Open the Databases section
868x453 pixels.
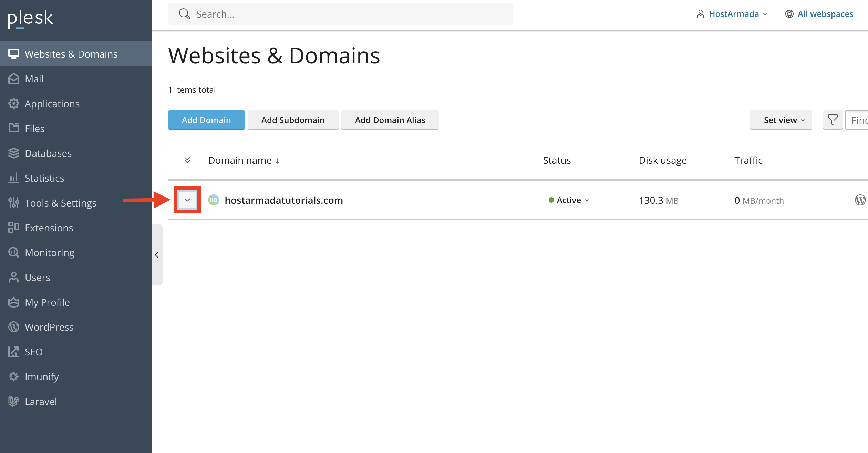point(48,153)
